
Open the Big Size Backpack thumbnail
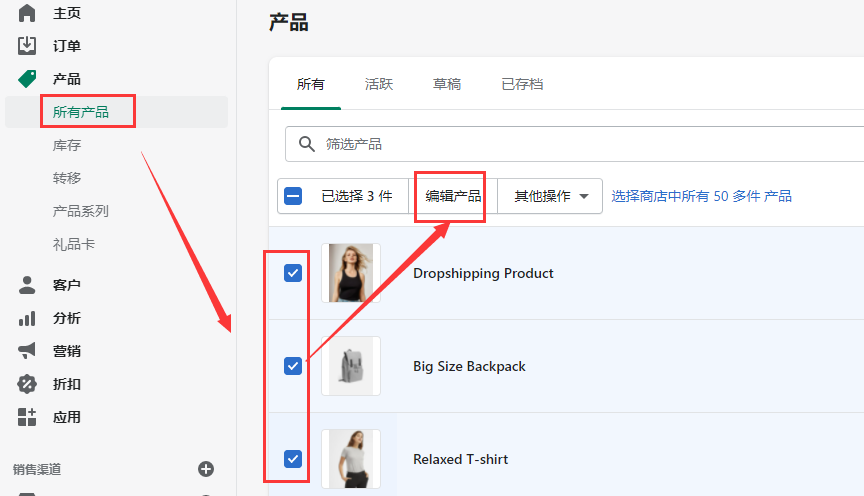[x=351, y=366]
